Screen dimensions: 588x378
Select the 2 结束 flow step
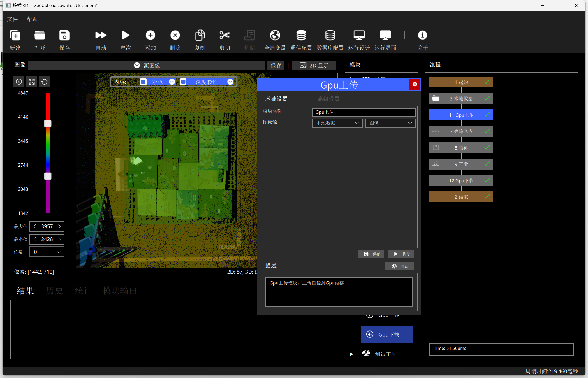point(461,197)
